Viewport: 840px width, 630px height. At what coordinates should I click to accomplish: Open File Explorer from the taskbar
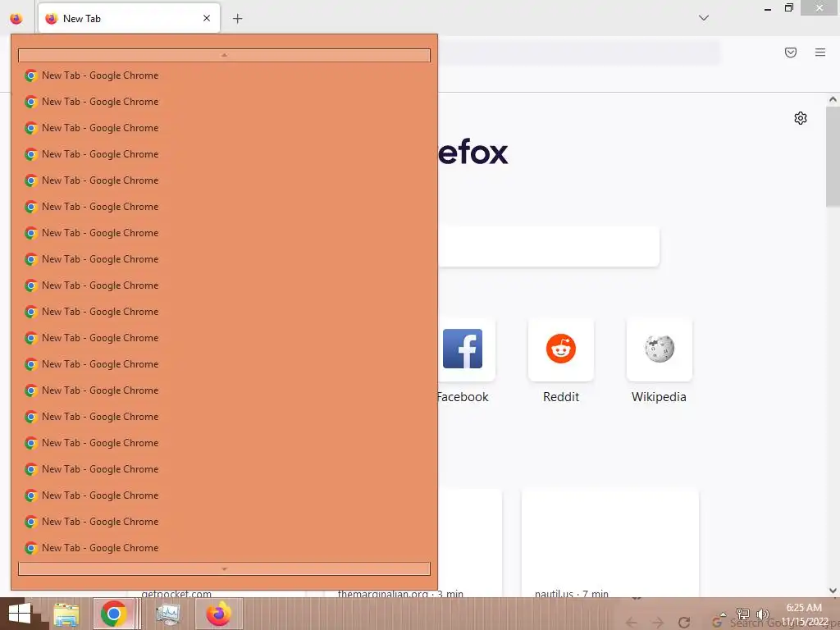66,614
